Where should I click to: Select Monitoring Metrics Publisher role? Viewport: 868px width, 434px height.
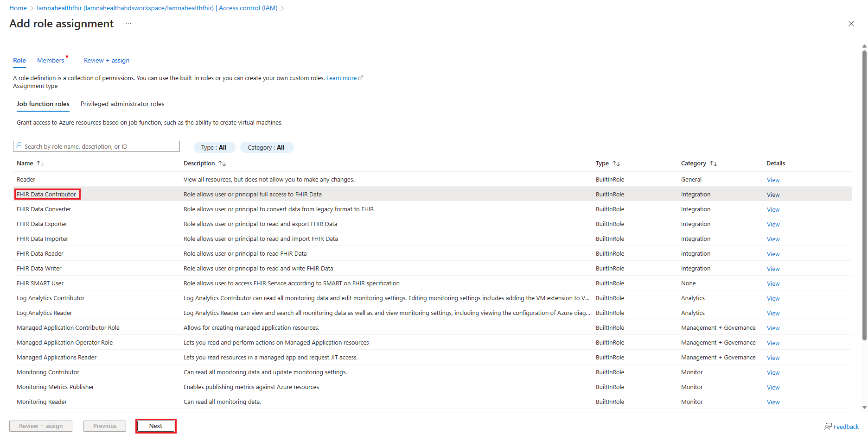[432, 387]
